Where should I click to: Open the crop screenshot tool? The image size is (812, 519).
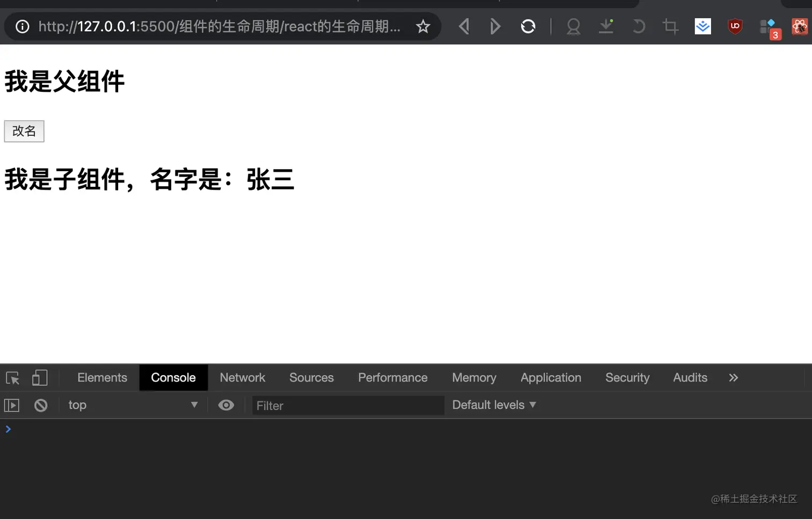(x=670, y=26)
